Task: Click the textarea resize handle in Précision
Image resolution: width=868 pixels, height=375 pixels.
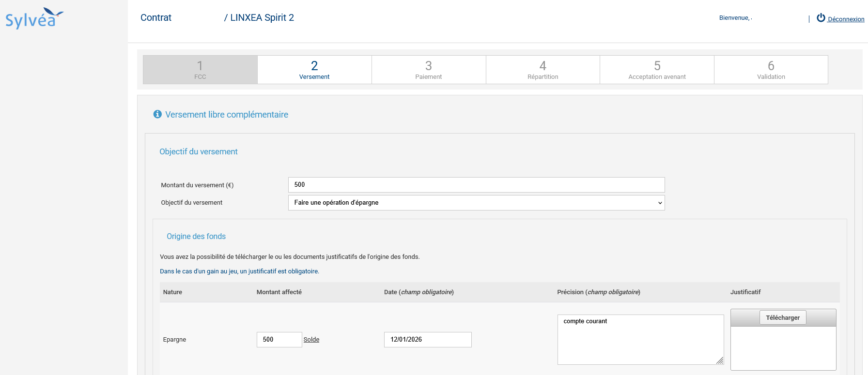Action: 720,360
